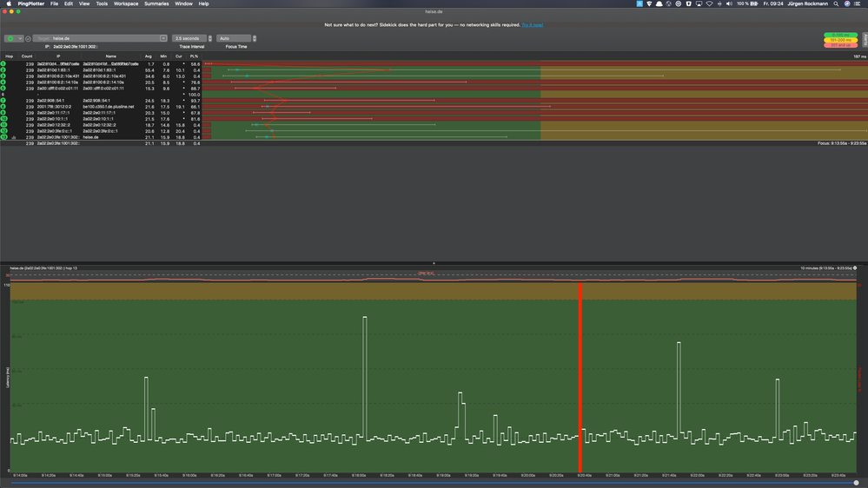This screenshot has height=488, width=868.
Task: Open the dropdown arrow beside the trace button
Action: (x=20, y=39)
